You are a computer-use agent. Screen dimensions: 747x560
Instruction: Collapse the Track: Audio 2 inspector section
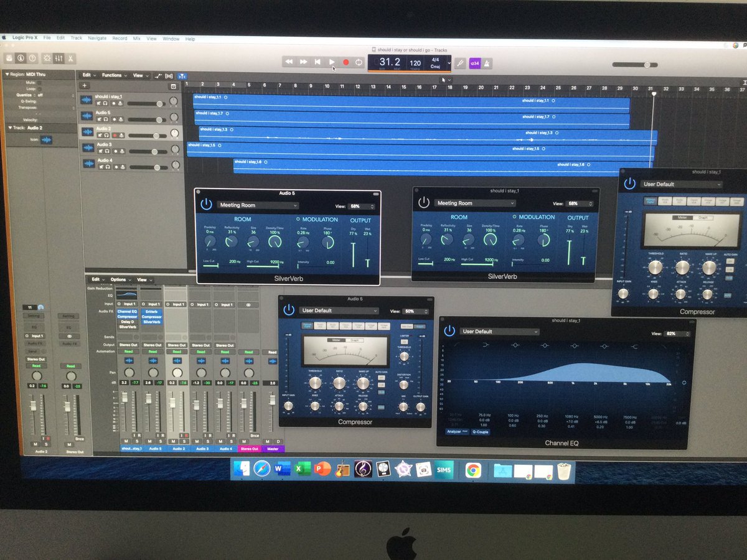pos(10,128)
